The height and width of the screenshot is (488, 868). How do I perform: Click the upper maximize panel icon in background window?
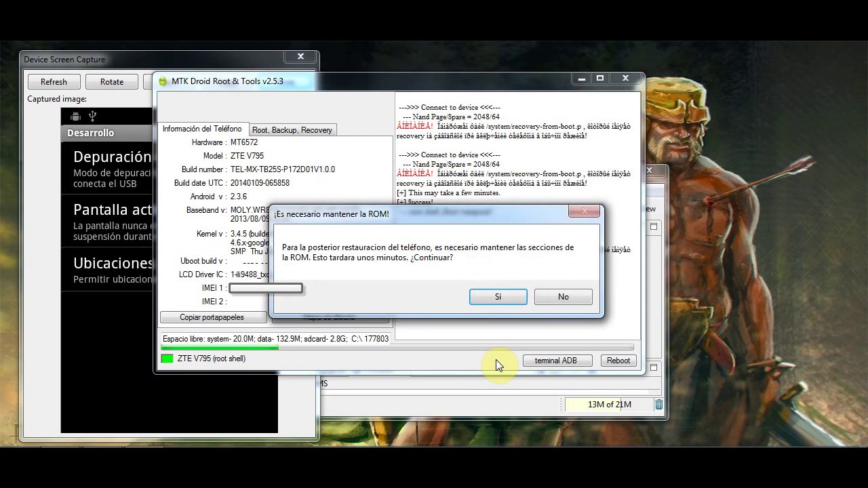pyautogui.click(x=654, y=226)
